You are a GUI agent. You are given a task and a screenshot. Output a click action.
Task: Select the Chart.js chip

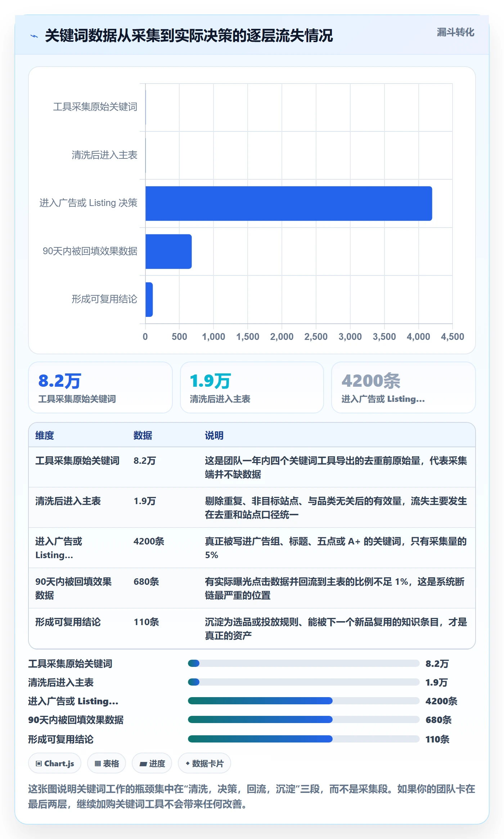pos(55,763)
